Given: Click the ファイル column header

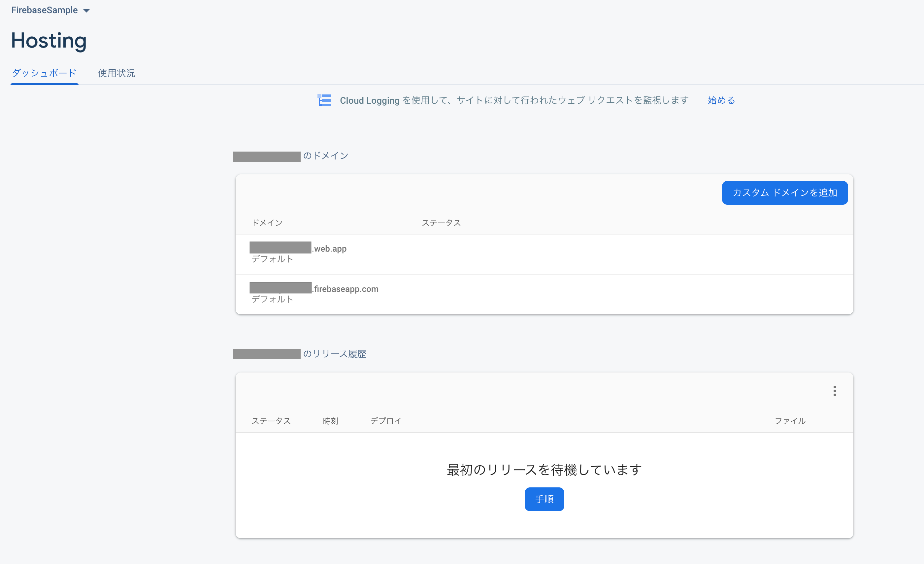Looking at the screenshot, I should click(x=790, y=421).
